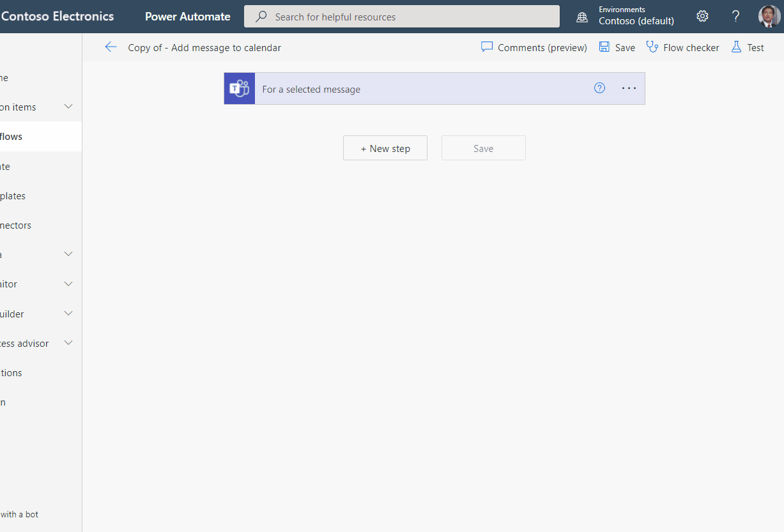Go to the Power Automate home link
The height and width of the screenshot is (532, 784).
click(x=188, y=17)
